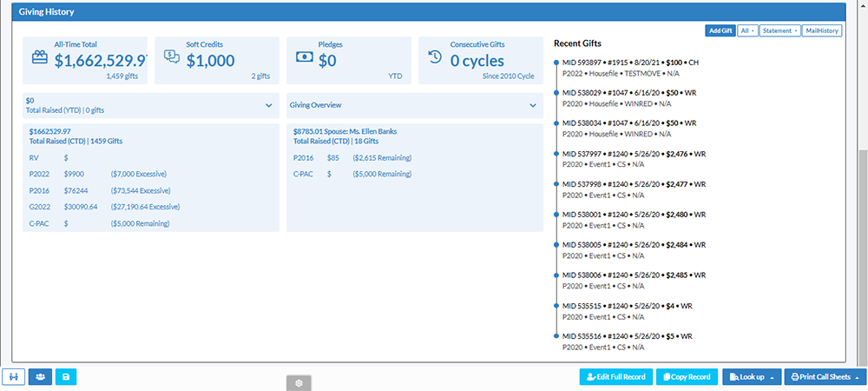The width and height of the screenshot is (868, 391).
Task: Expand the Total Raised (YTD) chevron
Action: pos(268,105)
